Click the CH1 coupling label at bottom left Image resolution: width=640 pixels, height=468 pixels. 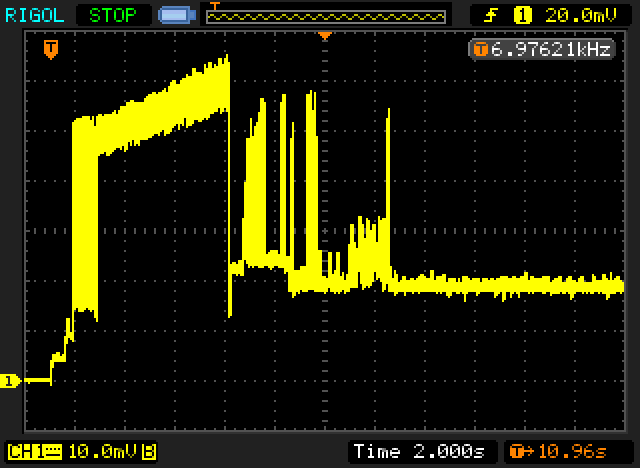click(x=35, y=452)
